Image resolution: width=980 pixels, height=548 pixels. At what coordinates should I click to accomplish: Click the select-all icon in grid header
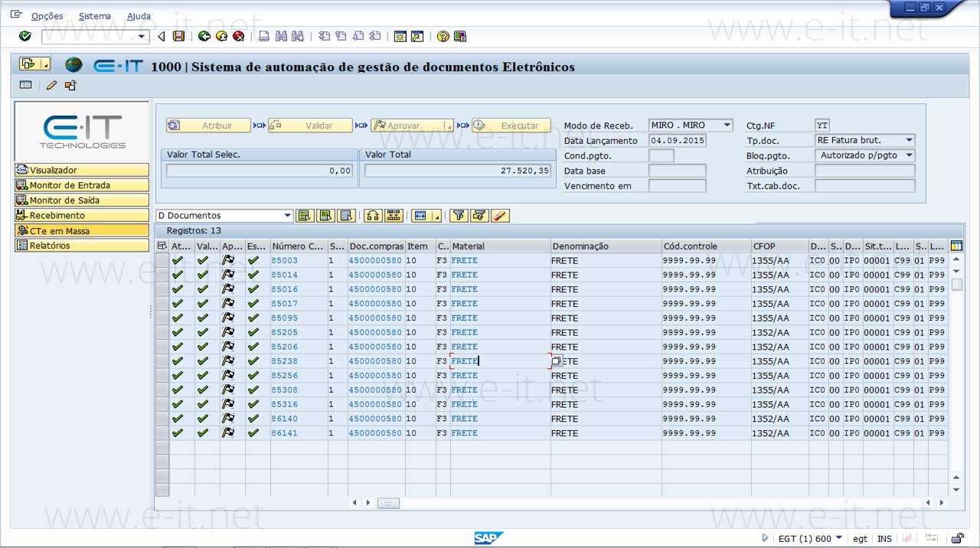coord(162,246)
